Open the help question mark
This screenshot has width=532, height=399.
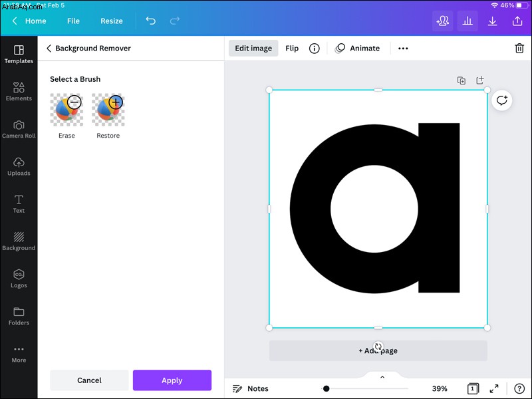(x=519, y=388)
